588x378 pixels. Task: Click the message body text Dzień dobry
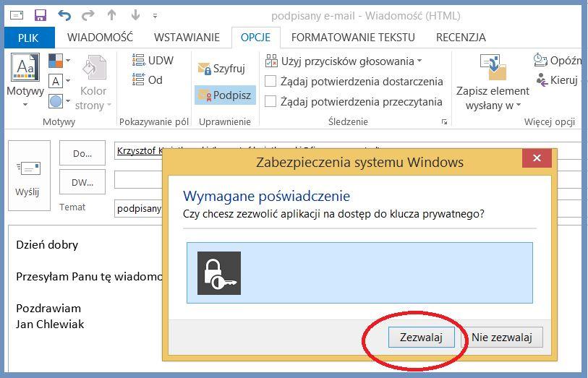point(47,245)
